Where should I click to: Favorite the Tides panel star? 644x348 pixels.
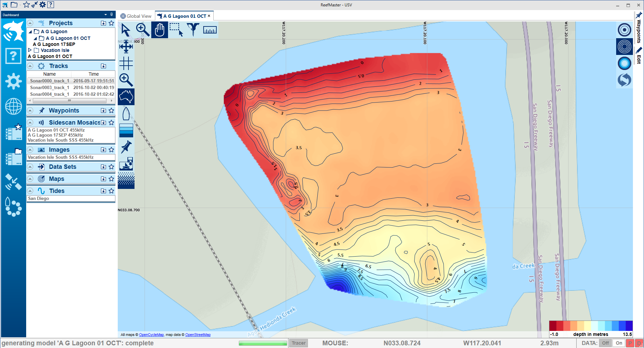click(111, 191)
